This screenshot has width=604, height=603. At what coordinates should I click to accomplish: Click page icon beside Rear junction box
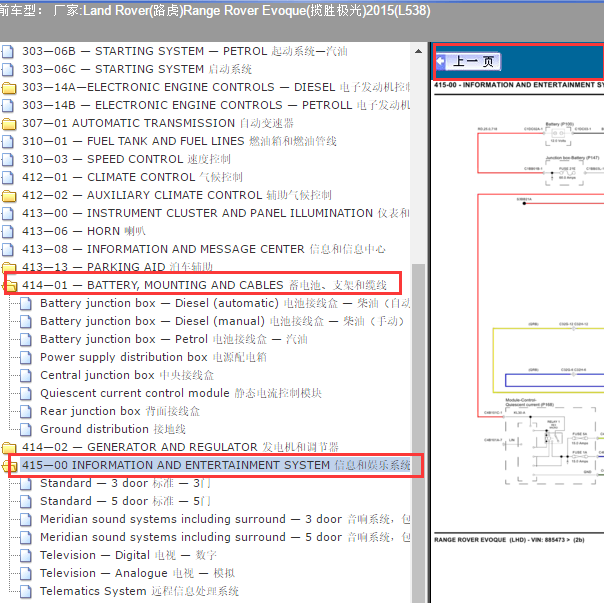coord(26,412)
